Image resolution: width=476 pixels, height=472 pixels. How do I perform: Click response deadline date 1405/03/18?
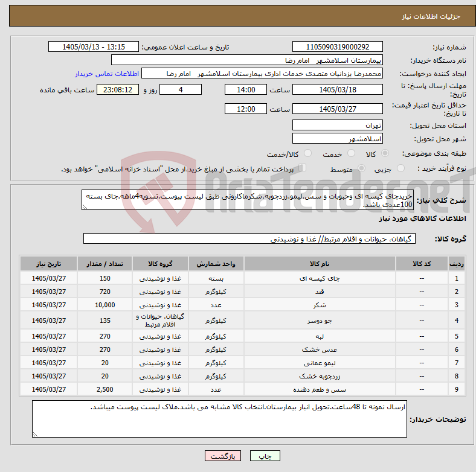(337, 90)
